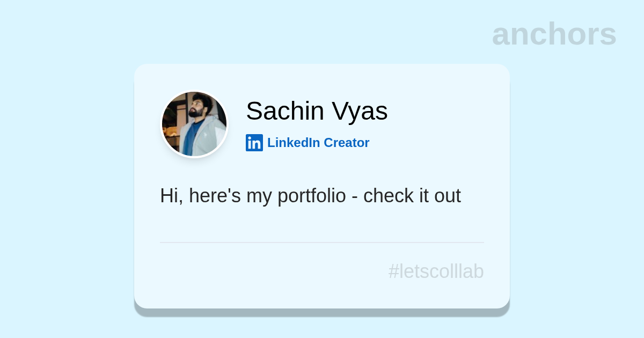This screenshot has width=644, height=338.
Task: Click the word "here's" in the message
Action: point(215,196)
